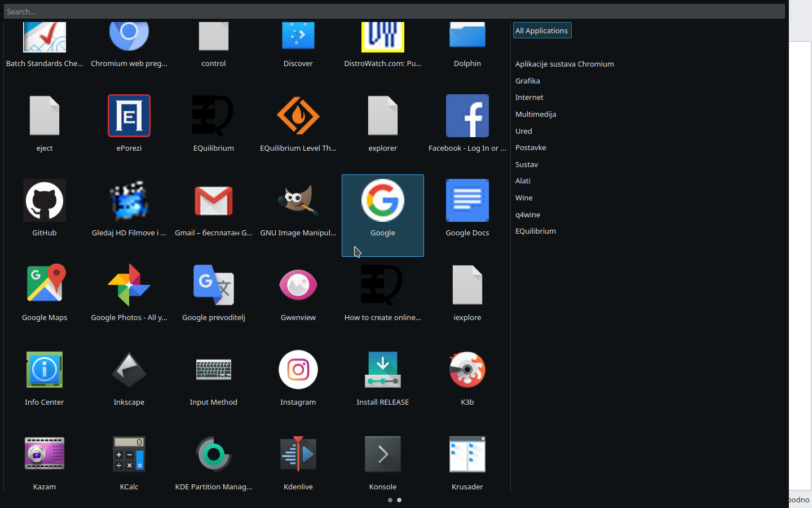This screenshot has height=508, width=812.
Task: Open Kazam screen recorder
Action: (45, 454)
